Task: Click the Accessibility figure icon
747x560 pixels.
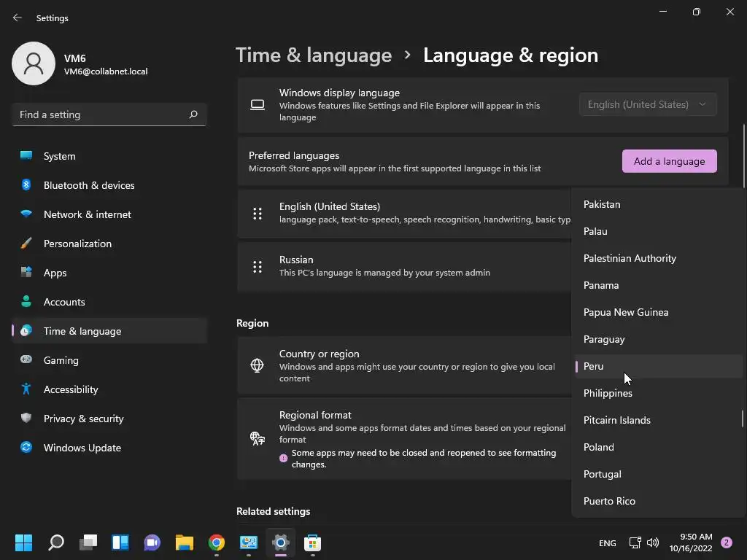Action: click(x=26, y=389)
